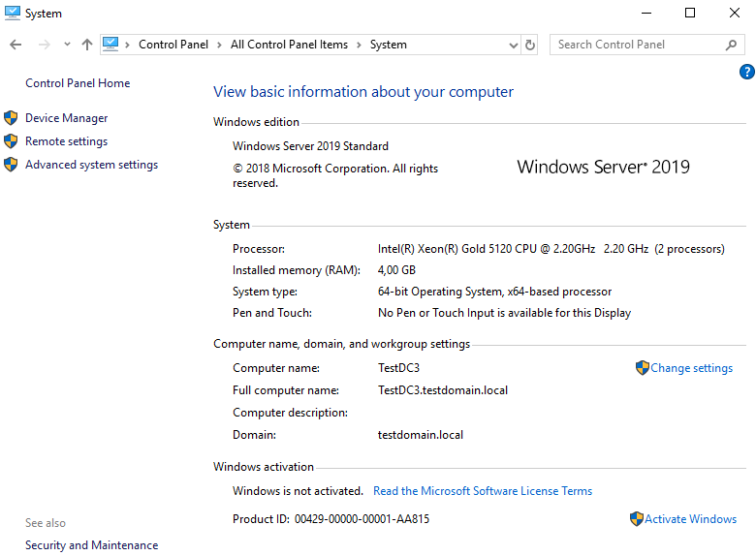756x556 pixels.
Task: Click the shield icon next to Change settings
Action: [x=643, y=368]
